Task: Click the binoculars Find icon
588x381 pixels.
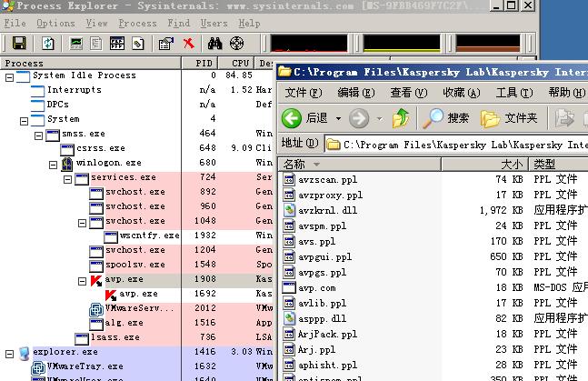Action: [214, 44]
